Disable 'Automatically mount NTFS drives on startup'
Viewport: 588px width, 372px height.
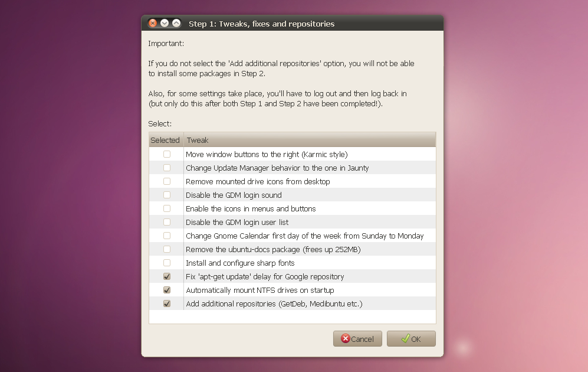point(167,290)
